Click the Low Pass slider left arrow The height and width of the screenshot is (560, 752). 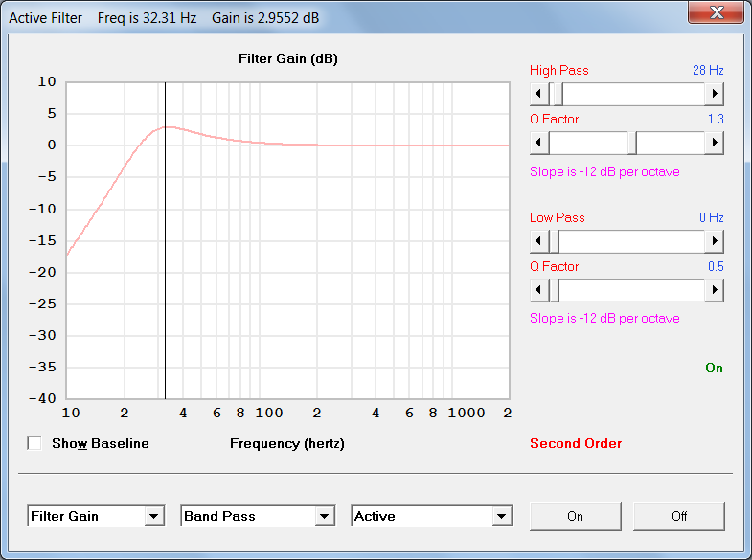(x=539, y=241)
